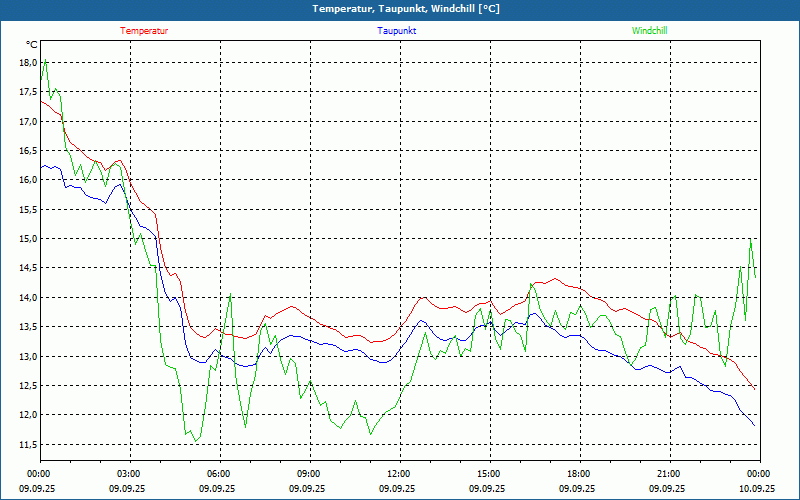Click the 09:00 time axis label
800x500 pixels.
point(309,474)
